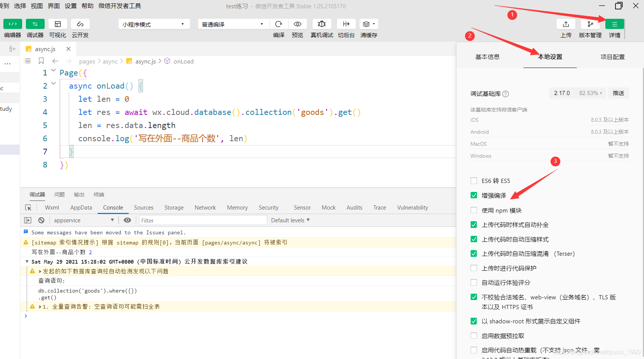Click the debug base library help icon
This screenshot has width=644, height=359.
(506, 94)
